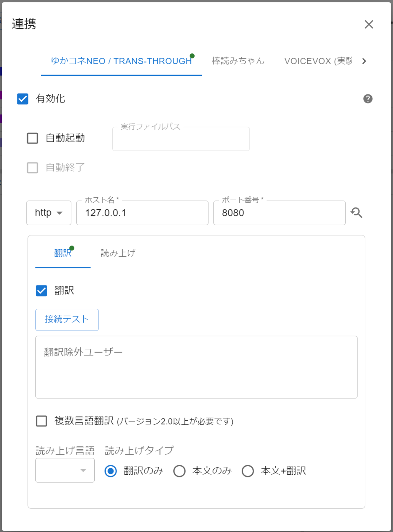Select 本文+翻訳 radio option
The height and width of the screenshot is (532, 393).
tap(248, 471)
